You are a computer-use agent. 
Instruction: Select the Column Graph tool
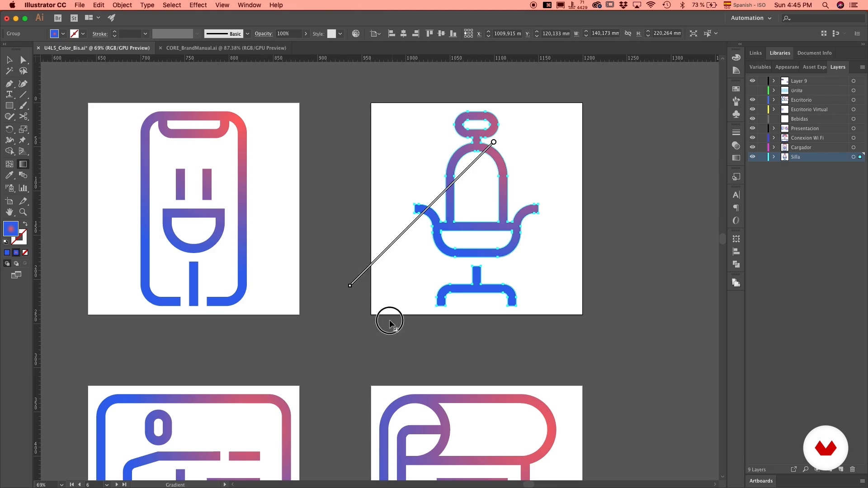pyautogui.click(x=23, y=188)
